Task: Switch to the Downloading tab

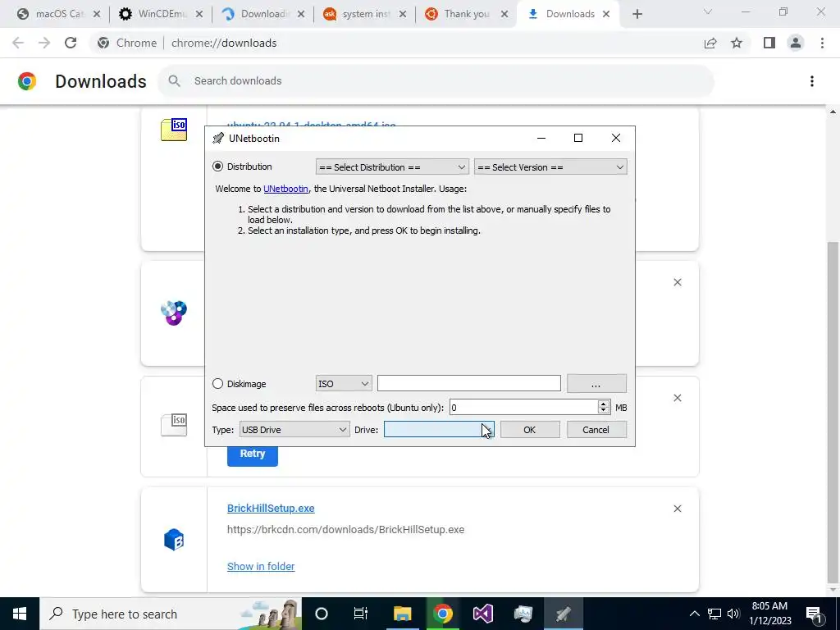Action: click(x=263, y=14)
